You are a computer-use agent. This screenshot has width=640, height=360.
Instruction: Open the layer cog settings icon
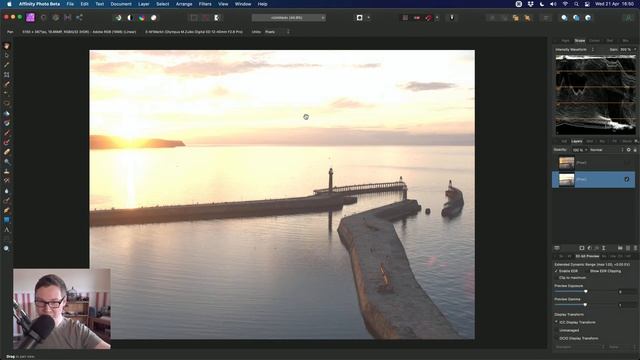[629, 150]
